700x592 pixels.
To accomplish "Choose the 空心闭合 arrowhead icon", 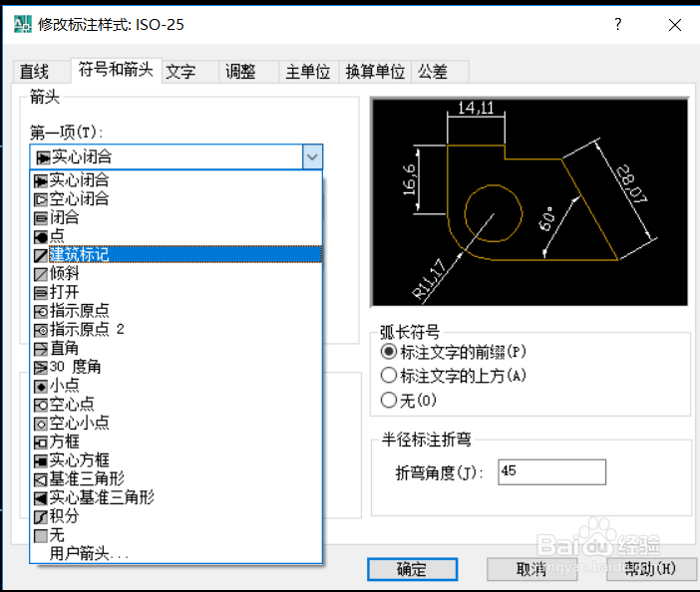I will [x=41, y=199].
